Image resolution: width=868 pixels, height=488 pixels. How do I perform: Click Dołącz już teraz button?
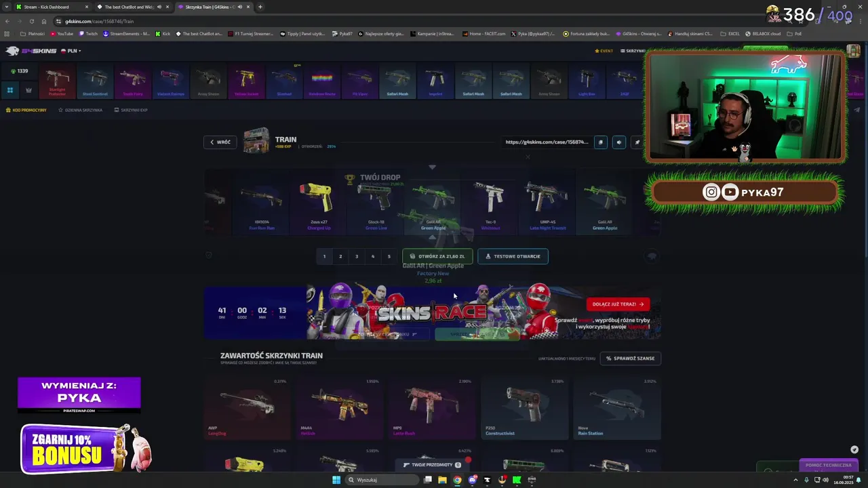point(618,304)
